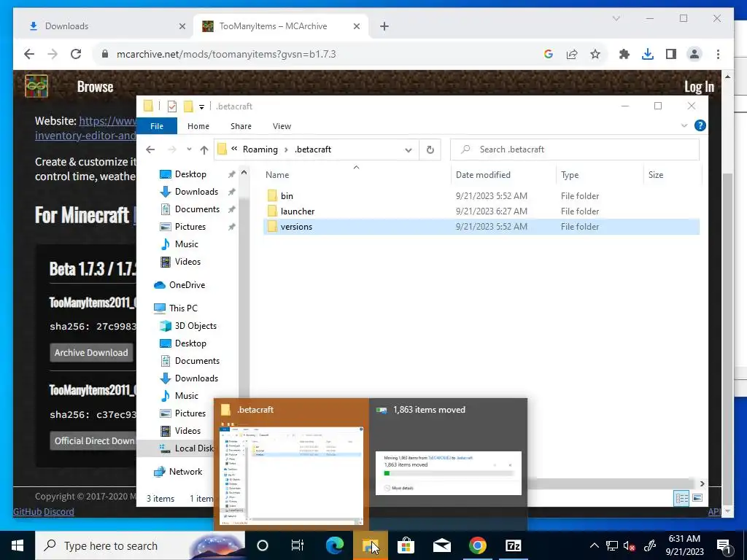Open Chrome three-dot menu
Image resolution: width=747 pixels, height=560 pixels.
(x=718, y=54)
